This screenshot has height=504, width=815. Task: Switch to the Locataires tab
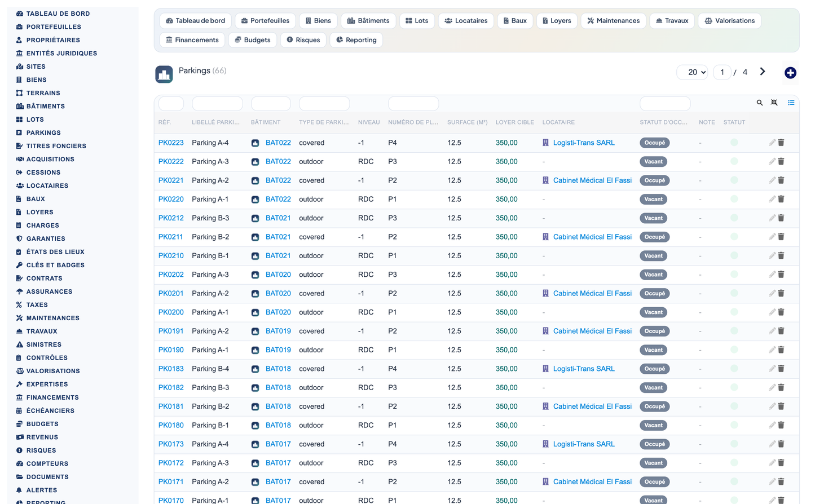466,21
